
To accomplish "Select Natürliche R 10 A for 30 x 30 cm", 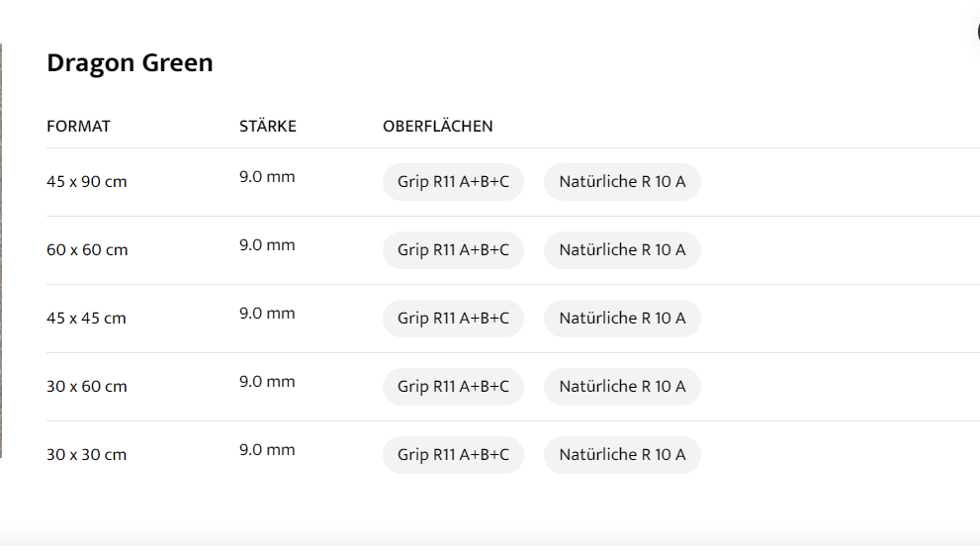I will pyautogui.click(x=622, y=455).
